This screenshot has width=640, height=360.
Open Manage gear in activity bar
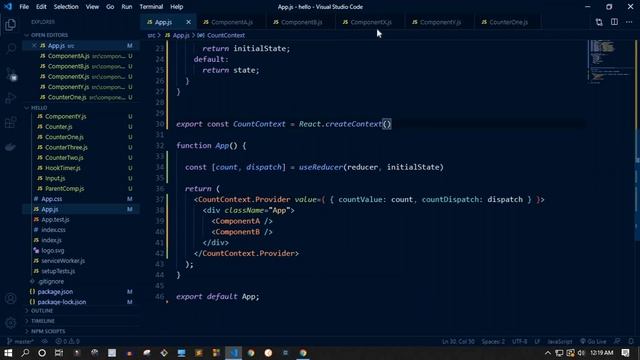click(11, 323)
